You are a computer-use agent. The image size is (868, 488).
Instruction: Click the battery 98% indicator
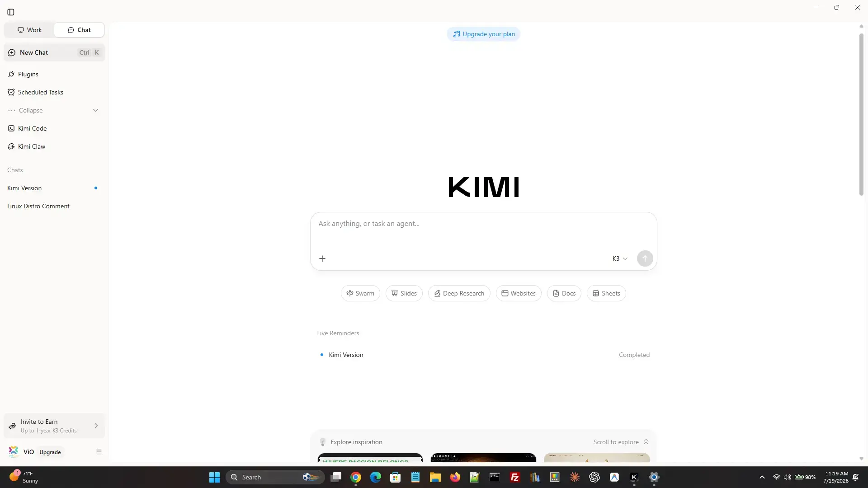805,477
